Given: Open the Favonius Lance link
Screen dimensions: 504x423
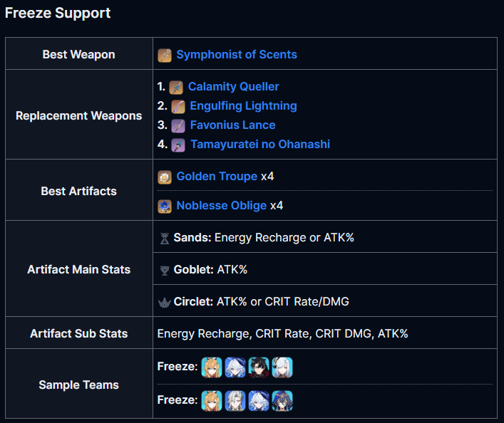Looking at the screenshot, I should [232, 125].
